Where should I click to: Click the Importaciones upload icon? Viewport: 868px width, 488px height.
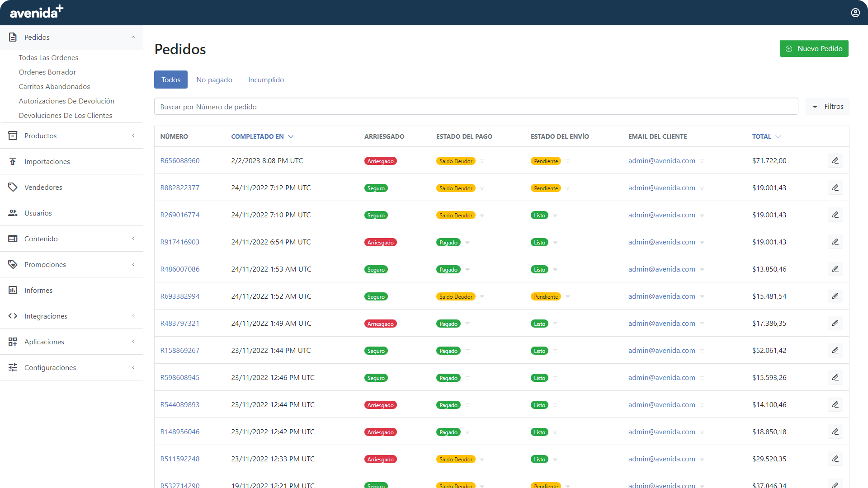(13, 161)
